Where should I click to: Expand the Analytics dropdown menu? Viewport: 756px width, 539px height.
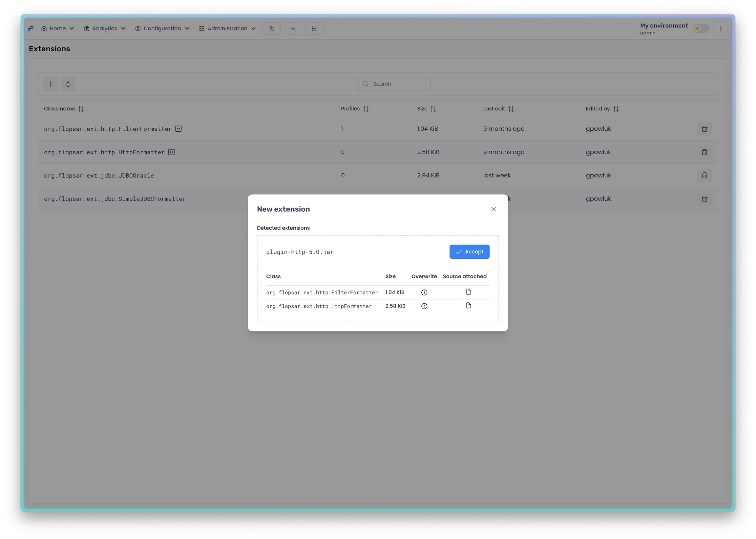(x=104, y=29)
